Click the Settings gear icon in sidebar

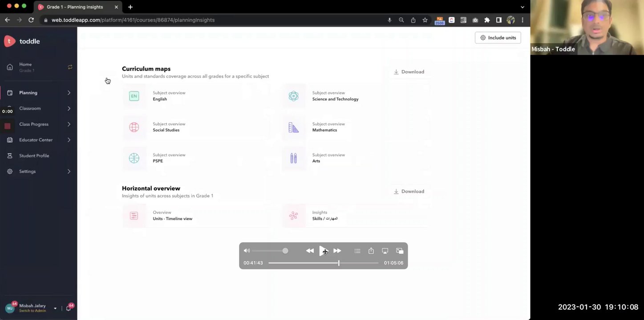point(10,172)
